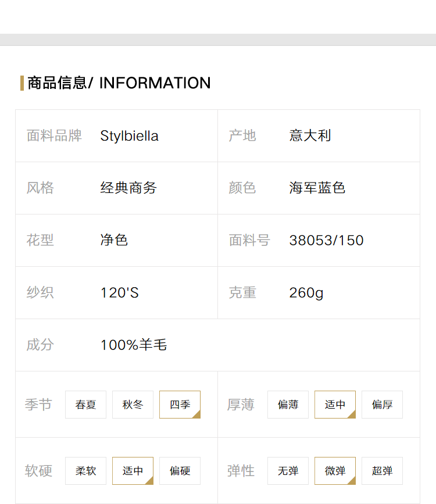Click the Stylbiella brand name
The width and height of the screenshot is (436, 504).
click(129, 136)
